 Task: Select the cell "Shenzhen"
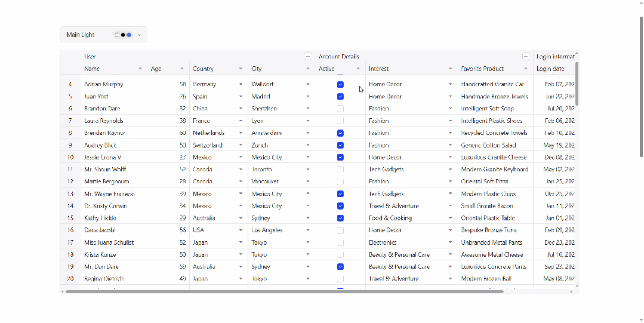281,109
